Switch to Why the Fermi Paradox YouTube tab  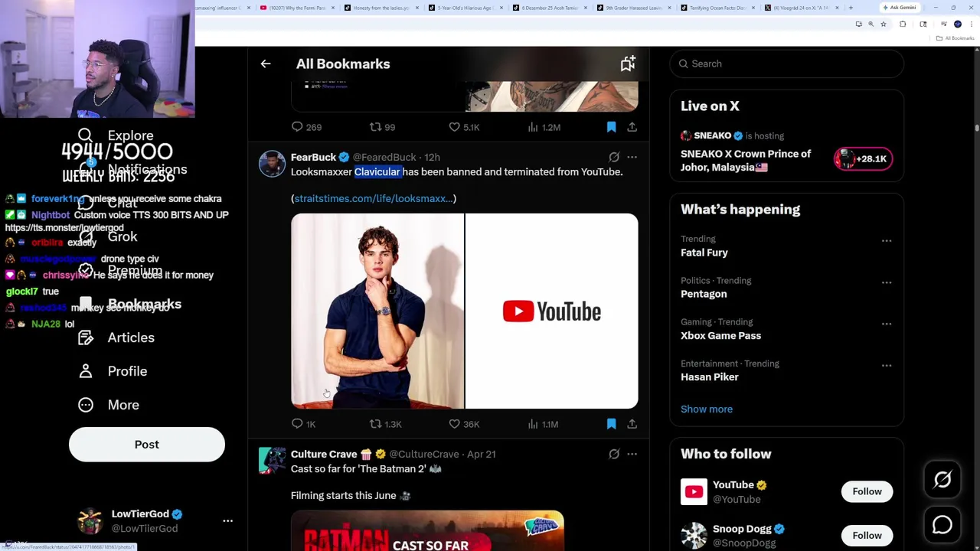(x=297, y=8)
